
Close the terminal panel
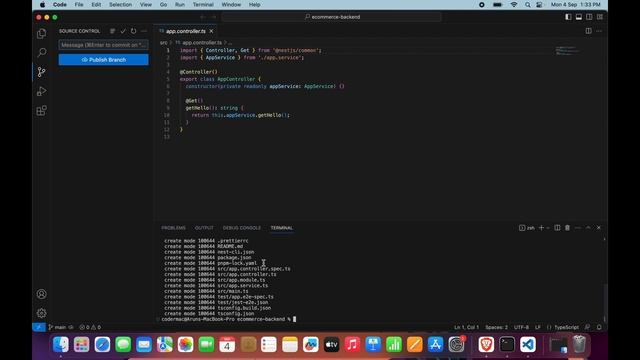599,228
